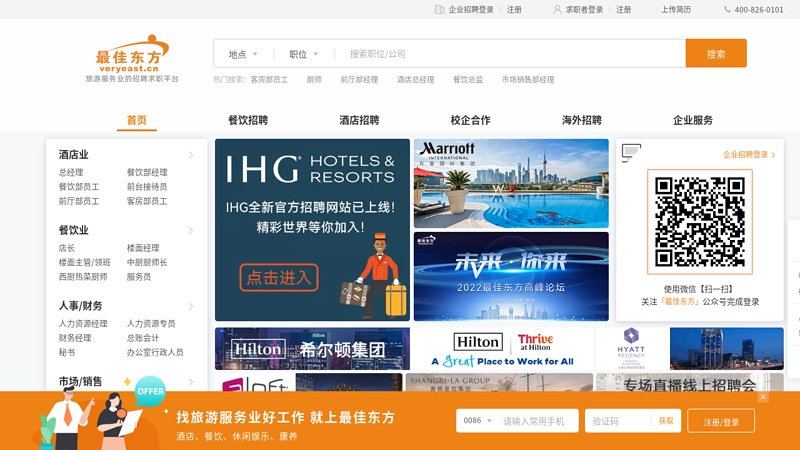Click hot search term 客房部员工
This screenshot has height=450, width=800.
(269, 80)
